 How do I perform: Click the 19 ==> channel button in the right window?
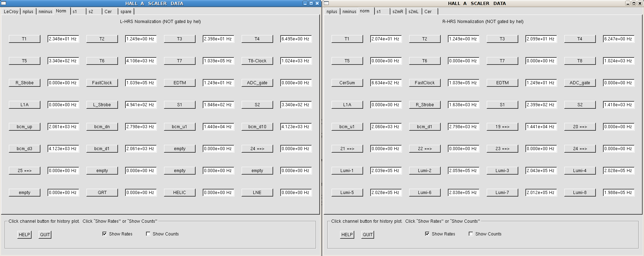[x=502, y=127]
